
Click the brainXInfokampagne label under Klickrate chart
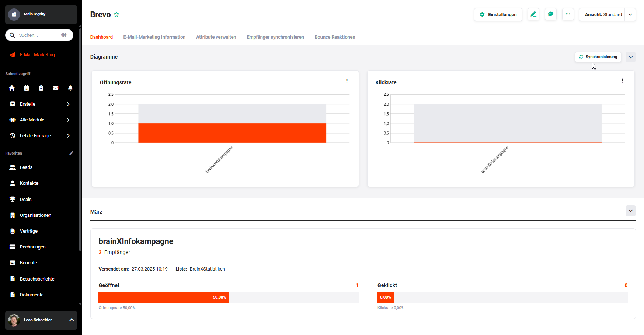coord(495,159)
